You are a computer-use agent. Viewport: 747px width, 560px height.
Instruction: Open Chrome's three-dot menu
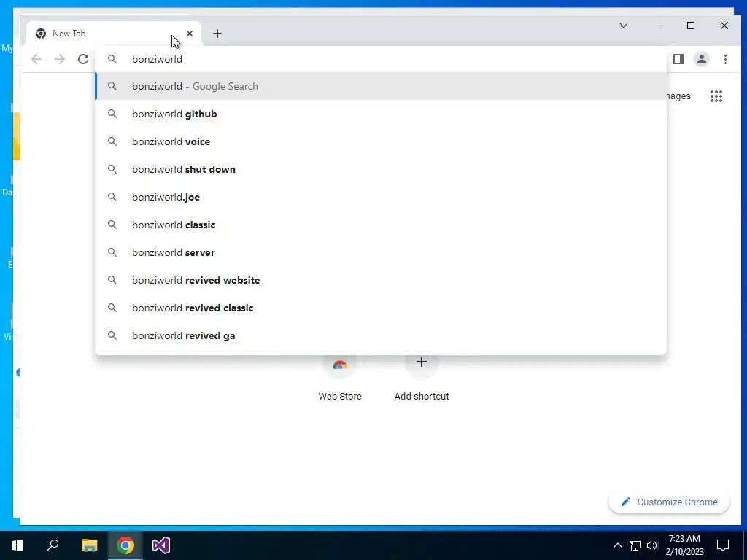coord(725,59)
